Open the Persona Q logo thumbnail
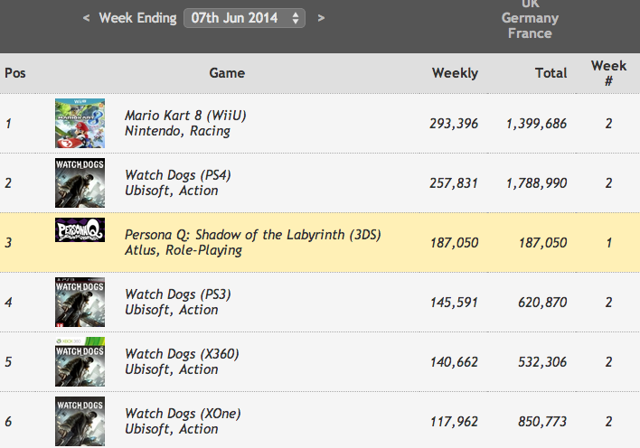This screenshot has height=448, width=640. pos(80,230)
